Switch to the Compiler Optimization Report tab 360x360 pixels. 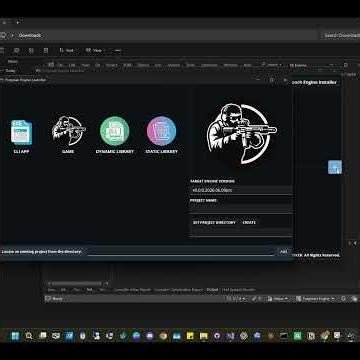(178, 290)
